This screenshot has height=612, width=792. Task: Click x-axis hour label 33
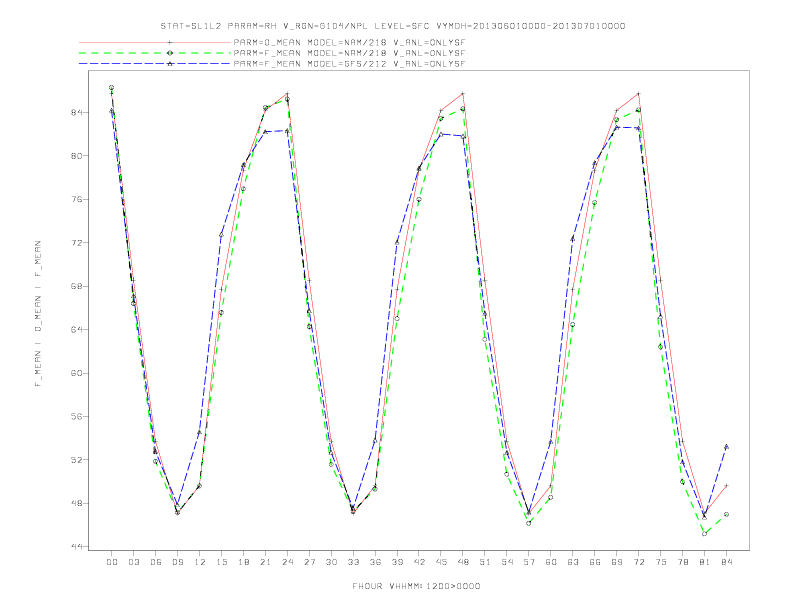(x=354, y=562)
